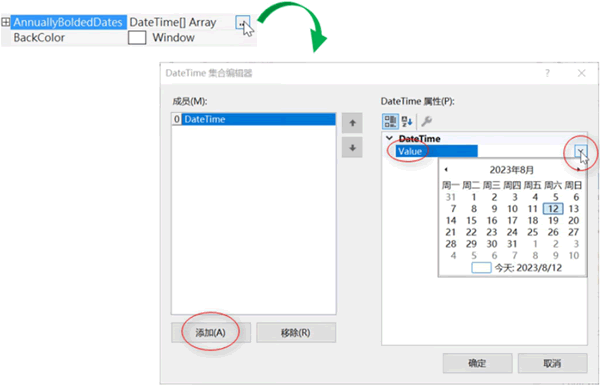Click the 2023年8月 calendar title
600x386 pixels.
[512, 169]
